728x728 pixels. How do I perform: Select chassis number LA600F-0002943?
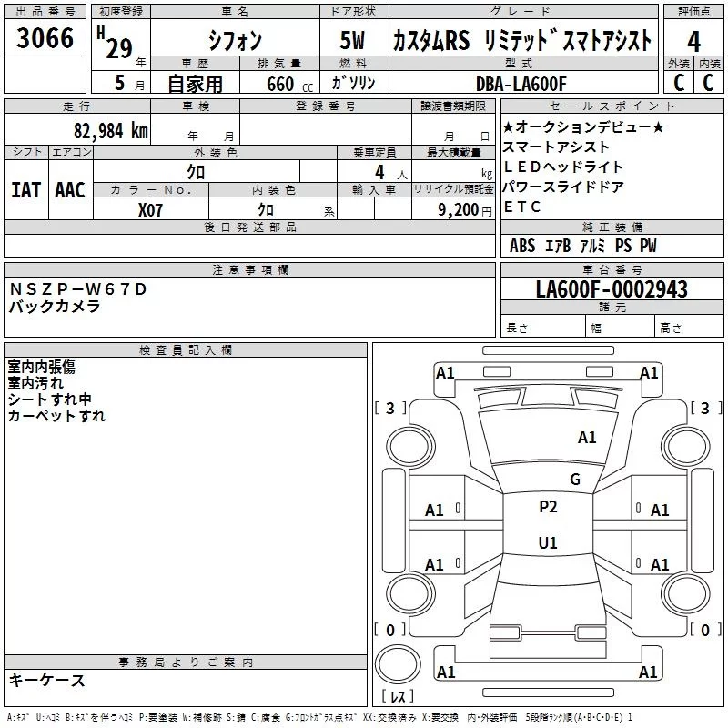point(612,290)
